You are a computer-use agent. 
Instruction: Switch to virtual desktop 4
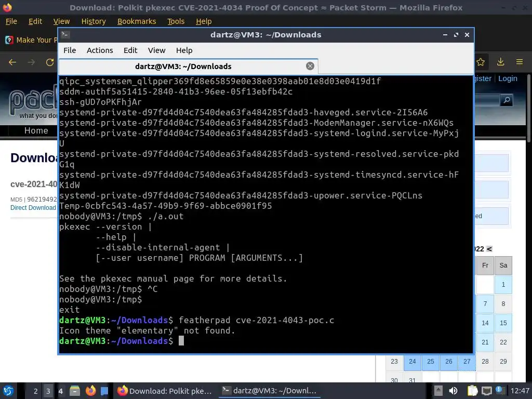(x=60, y=391)
